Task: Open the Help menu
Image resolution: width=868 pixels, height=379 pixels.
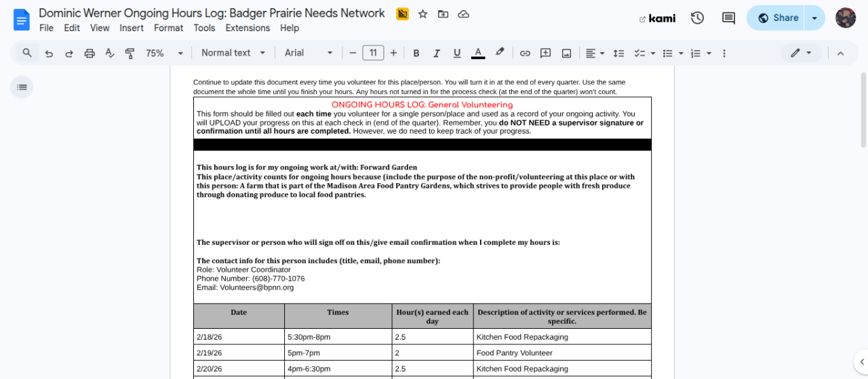Action: pyautogui.click(x=290, y=28)
